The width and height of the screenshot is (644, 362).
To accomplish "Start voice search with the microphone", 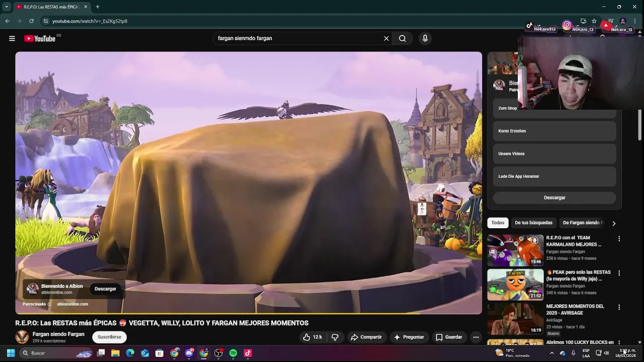I will click(425, 38).
